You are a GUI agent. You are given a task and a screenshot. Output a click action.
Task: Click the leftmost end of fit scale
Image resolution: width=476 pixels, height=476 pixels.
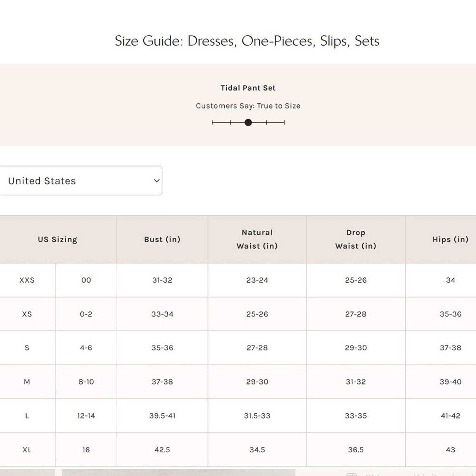point(212,123)
